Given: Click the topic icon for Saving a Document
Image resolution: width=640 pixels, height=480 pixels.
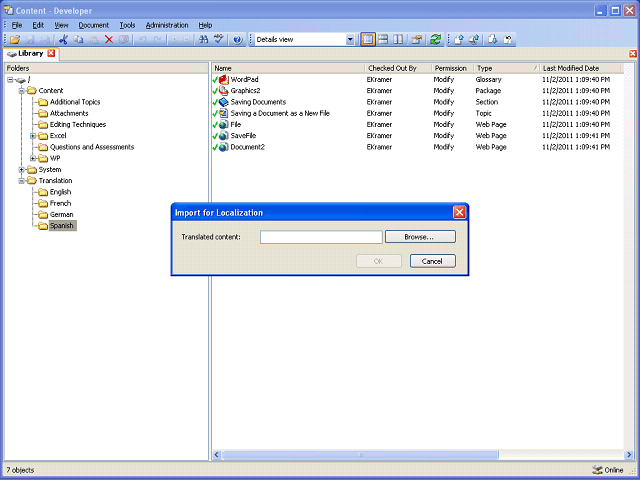Looking at the screenshot, I should (x=223, y=113).
